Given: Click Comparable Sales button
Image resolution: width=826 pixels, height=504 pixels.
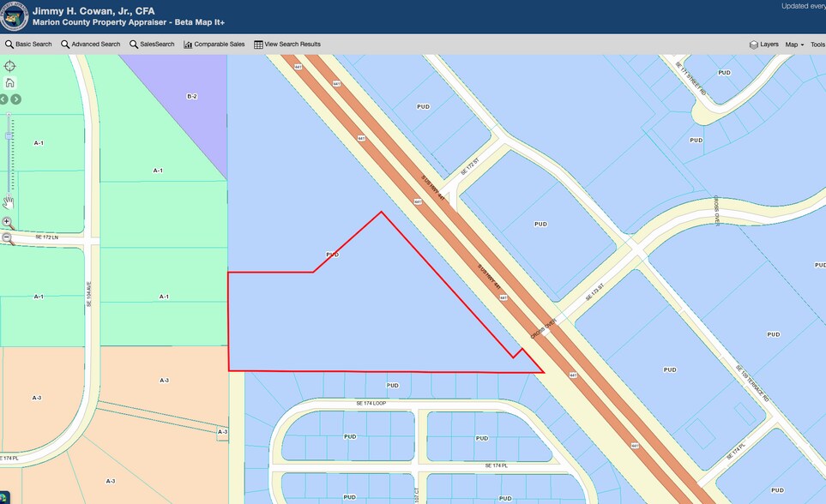Looking at the screenshot, I should [214, 45].
